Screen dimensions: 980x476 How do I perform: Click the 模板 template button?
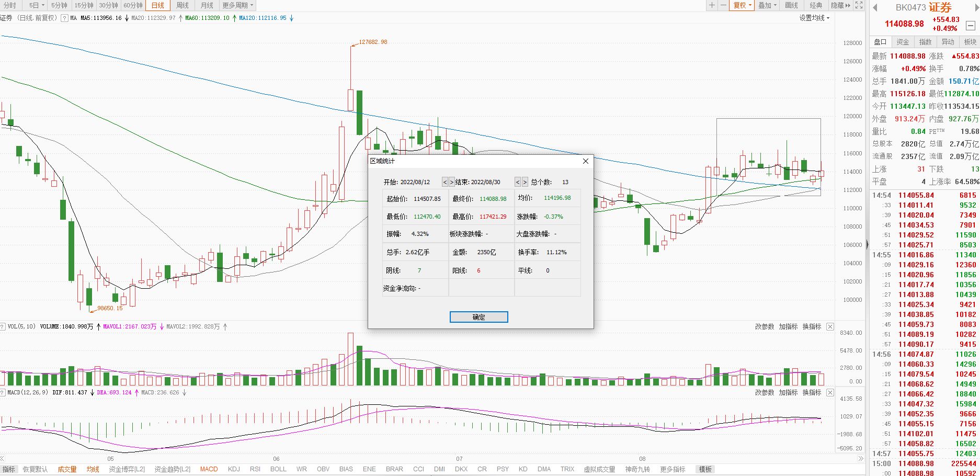coord(705,469)
